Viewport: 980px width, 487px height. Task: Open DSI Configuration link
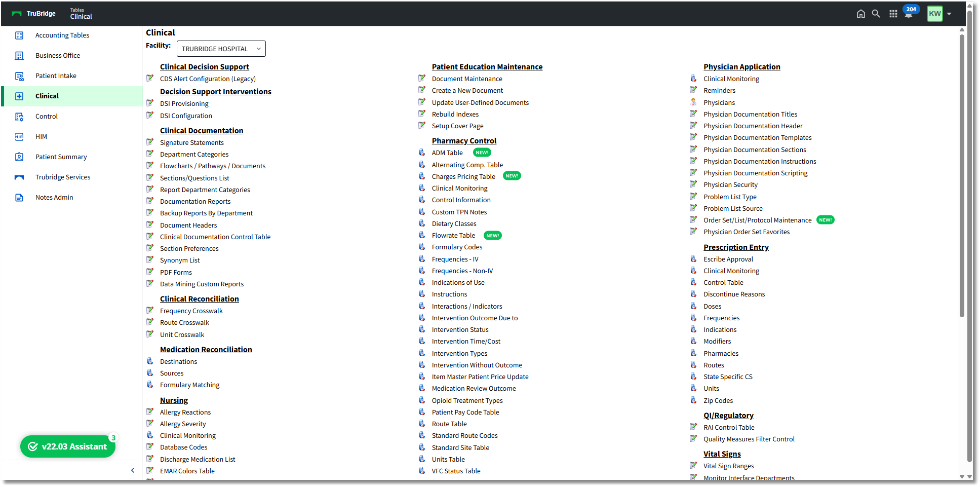pyautogui.click(x=186, y=116)
